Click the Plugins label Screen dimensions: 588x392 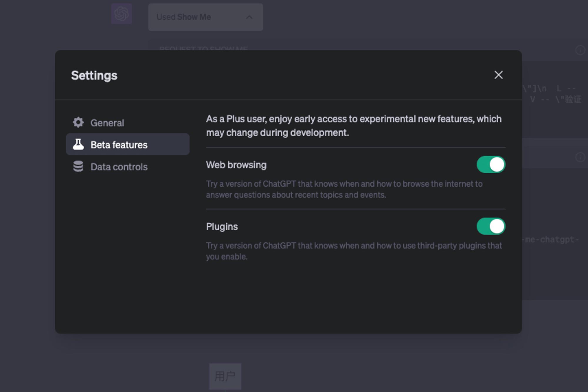[x=222, y=227]
